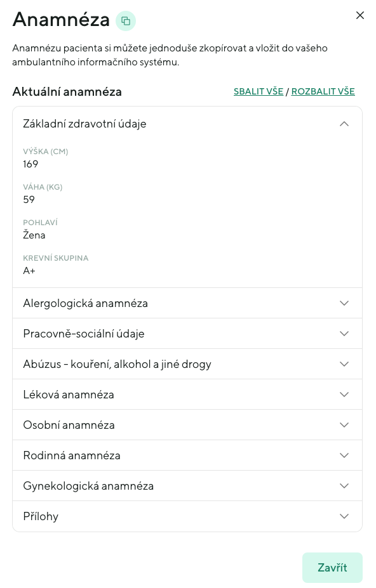Click the chevron on Rodinná anamnéza row
376x588 pixels.
[x=344, y=455]
